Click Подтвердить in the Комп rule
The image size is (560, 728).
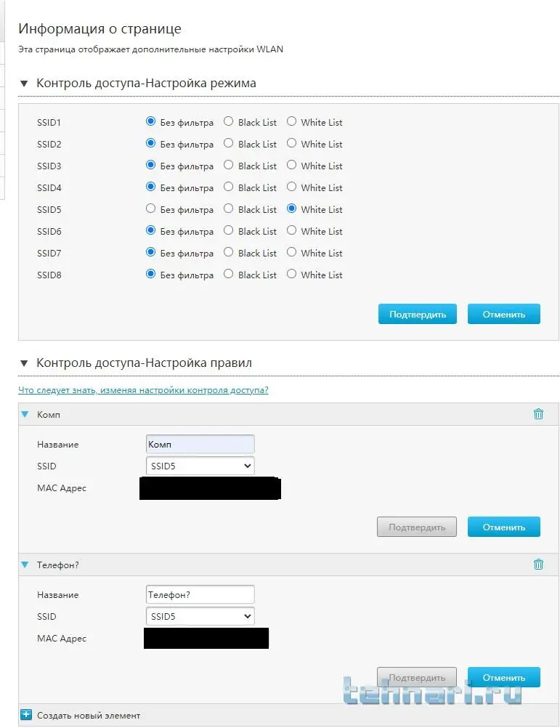417,527
